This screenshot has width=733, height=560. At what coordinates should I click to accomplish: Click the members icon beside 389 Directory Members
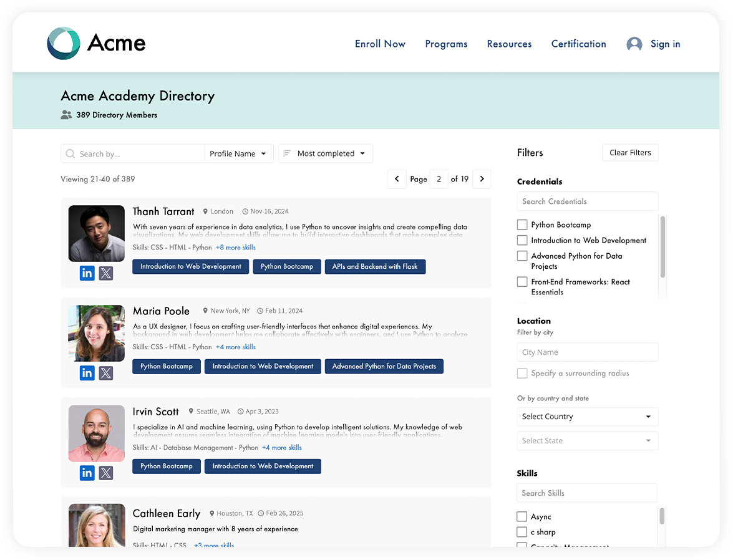click(x=66, y=115)
